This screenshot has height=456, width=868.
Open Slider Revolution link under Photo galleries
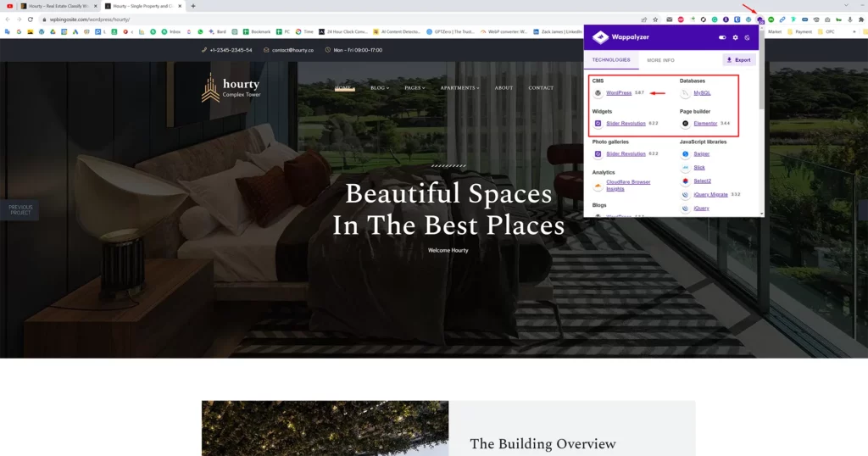coord(626,154)
